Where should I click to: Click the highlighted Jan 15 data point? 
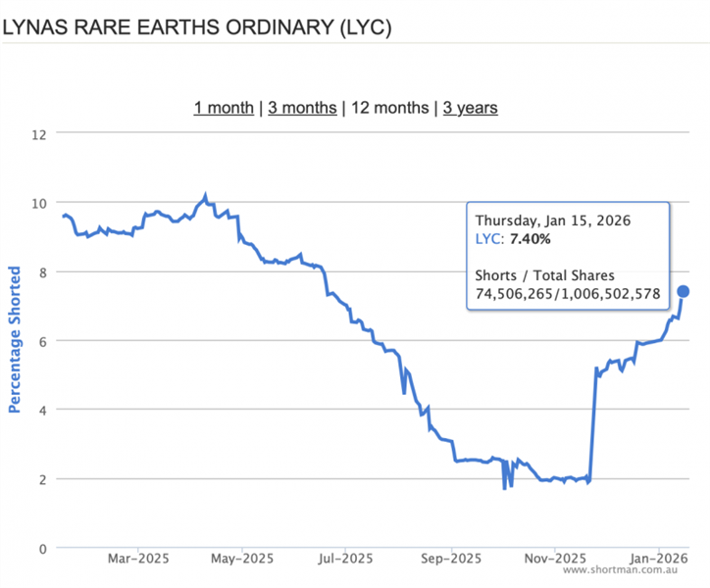tap(684, 291)
